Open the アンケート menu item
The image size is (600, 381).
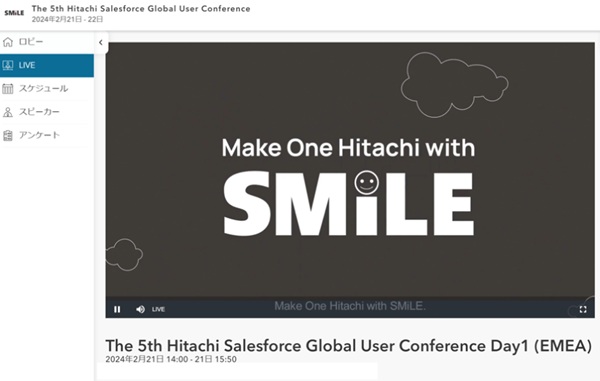[x=47, y=135]
